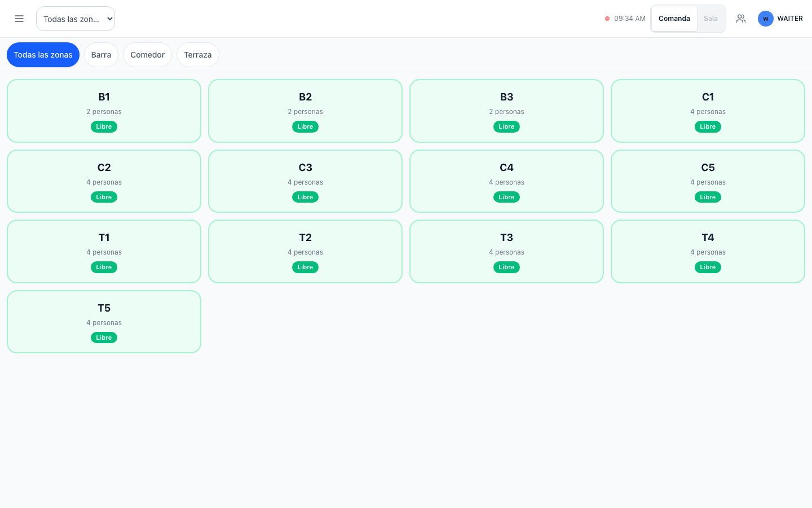Click the Libre badge on table T4
The height and width of the screenshot is (508, 812).
pyautogui.click(x=708, y=267)
